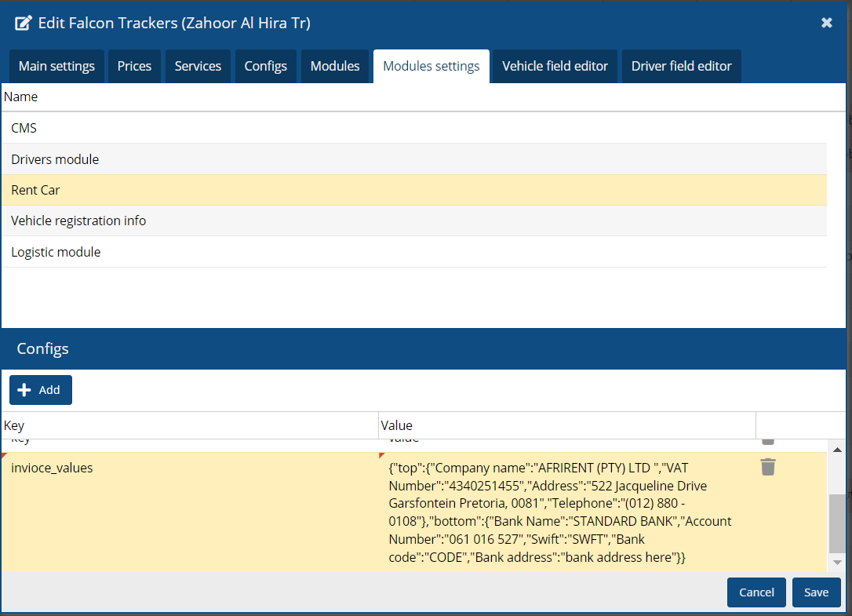Select the Modules tab
The width and height of the screenshot is (852, 616).
click(334, 67)
